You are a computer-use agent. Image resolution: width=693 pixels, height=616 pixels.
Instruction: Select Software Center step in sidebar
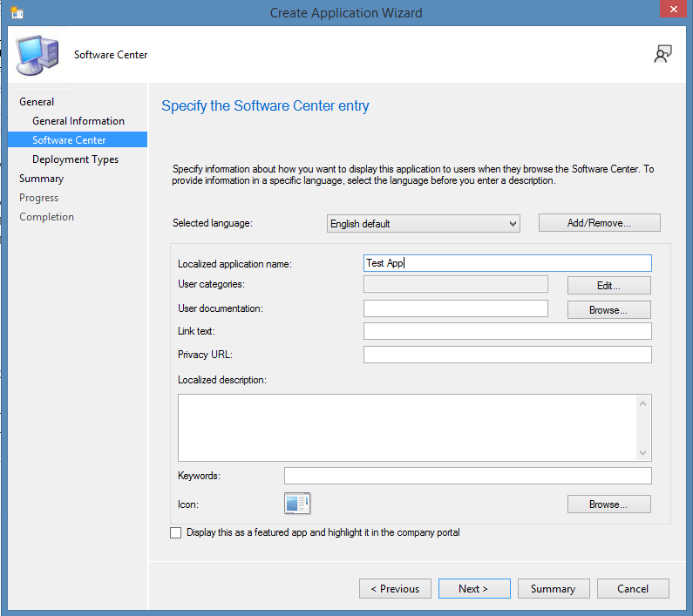click(78, 139)
